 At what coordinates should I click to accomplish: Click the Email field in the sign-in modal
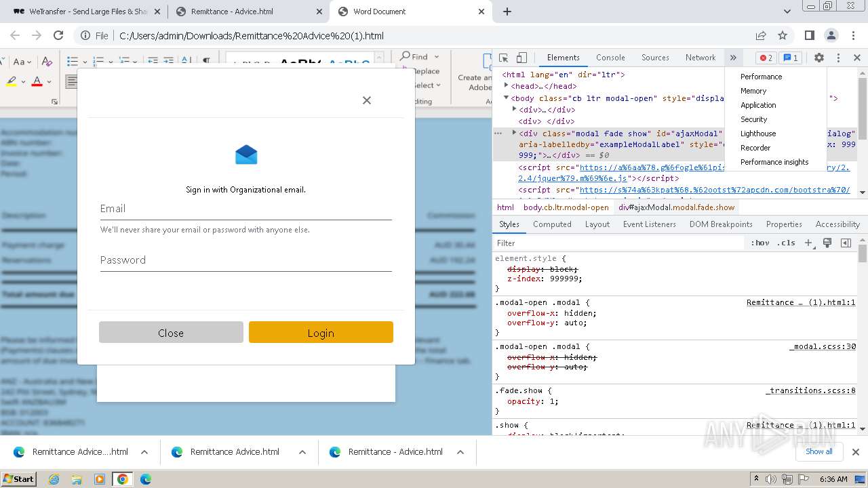point(246,209)
